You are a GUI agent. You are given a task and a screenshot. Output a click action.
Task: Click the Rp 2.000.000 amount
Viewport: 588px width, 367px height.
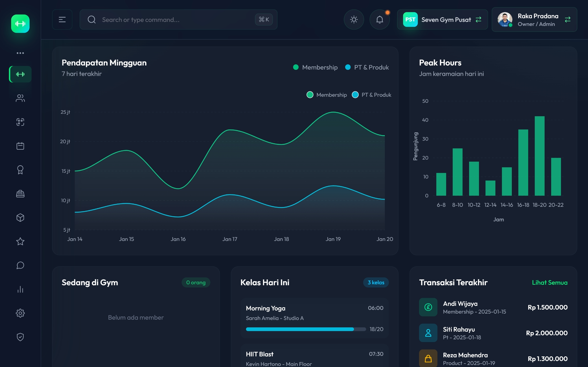(547, 333)
